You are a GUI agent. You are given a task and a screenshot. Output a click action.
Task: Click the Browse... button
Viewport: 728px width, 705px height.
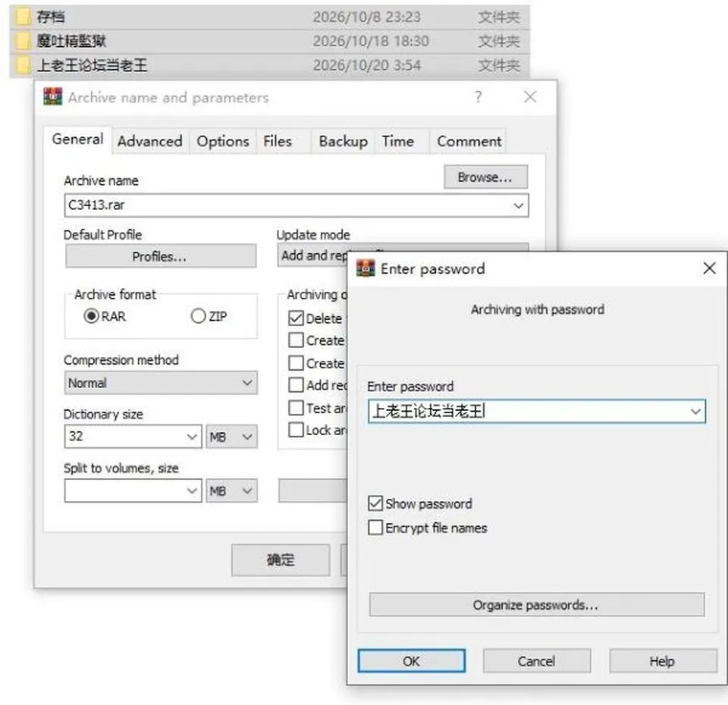[x=485, y=177]
